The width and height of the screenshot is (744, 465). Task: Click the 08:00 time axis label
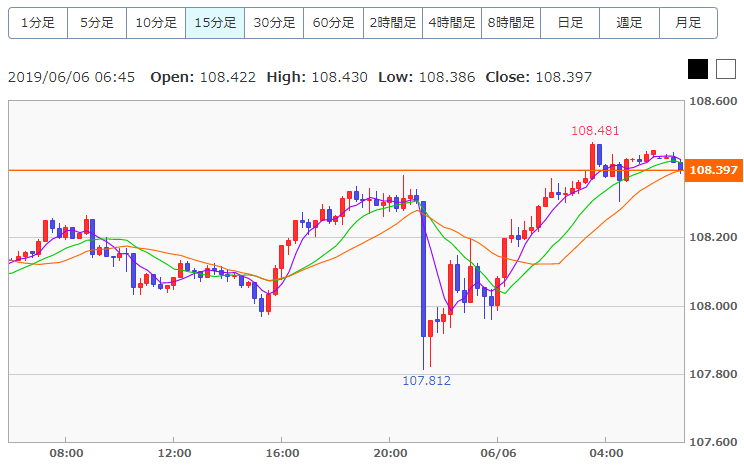pyautogui.click(x=66, y=453)
